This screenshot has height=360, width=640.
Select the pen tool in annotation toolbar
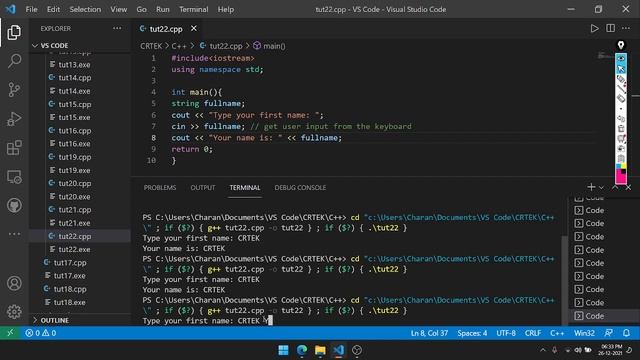[621, 78]
